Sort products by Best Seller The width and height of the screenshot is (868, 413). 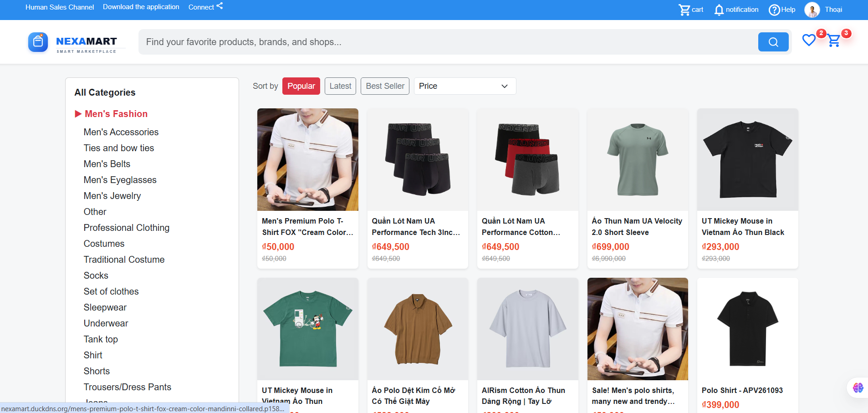click(385, 86)
